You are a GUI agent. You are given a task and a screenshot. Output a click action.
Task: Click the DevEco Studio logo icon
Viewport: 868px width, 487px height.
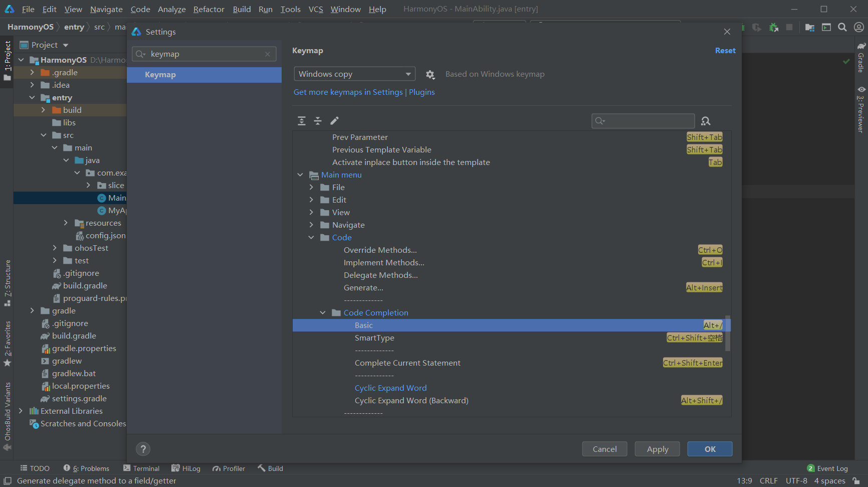[x=10, y=9]
